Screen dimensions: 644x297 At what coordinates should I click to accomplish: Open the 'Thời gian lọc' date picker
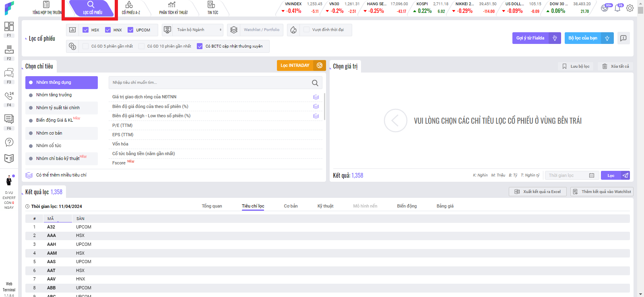(571, 175)
